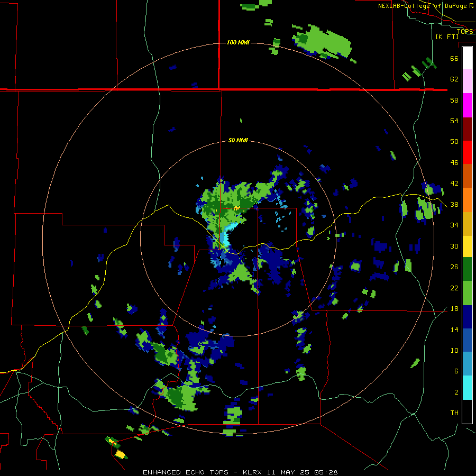476x476 pixels.
Task: Click the cyan band near the legend bottom
Action: [x=467, y=388]
